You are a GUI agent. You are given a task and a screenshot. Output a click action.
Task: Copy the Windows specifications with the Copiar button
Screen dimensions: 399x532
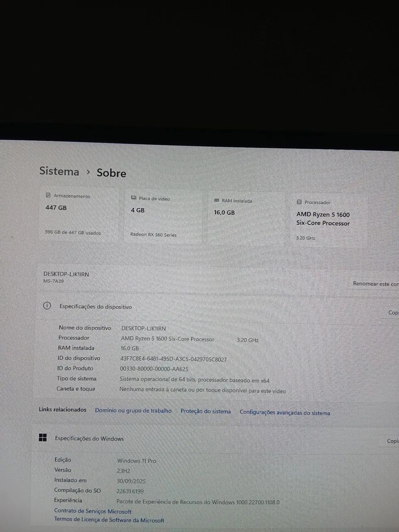392,441
